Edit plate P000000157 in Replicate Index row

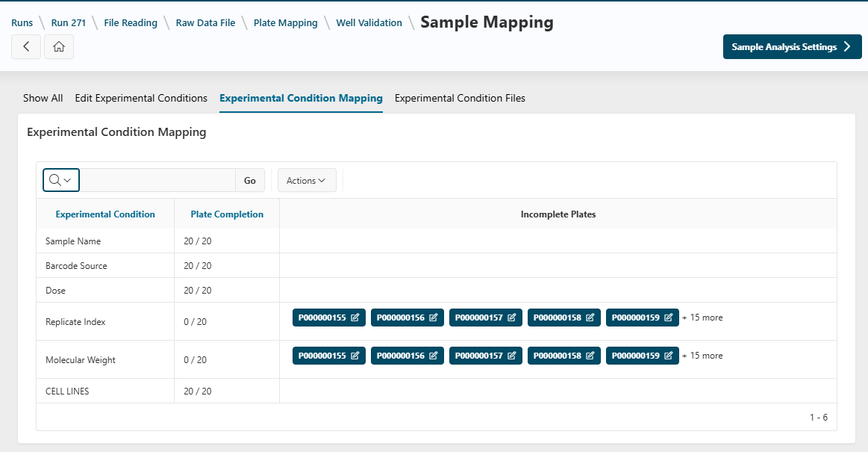click(485, 318)
